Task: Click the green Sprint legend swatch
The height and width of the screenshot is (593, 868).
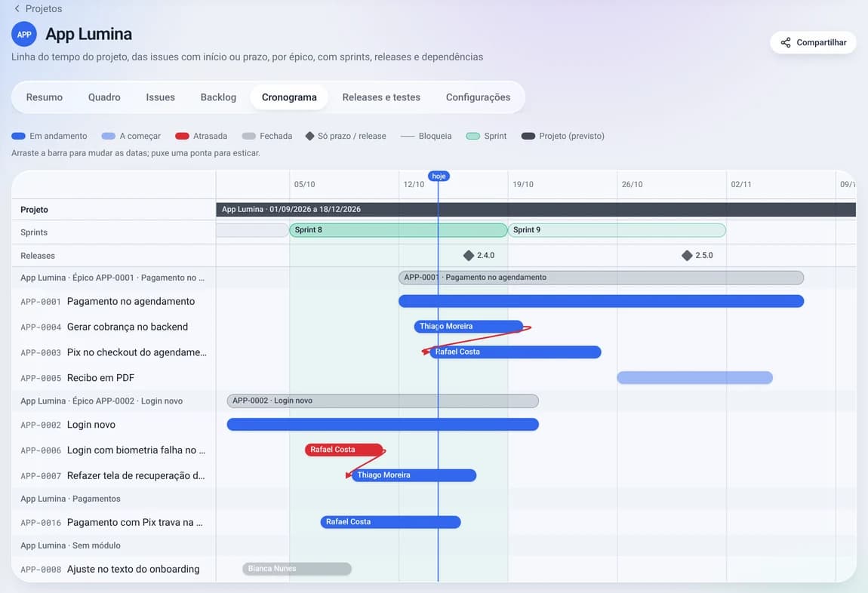Action: (472, 136)
